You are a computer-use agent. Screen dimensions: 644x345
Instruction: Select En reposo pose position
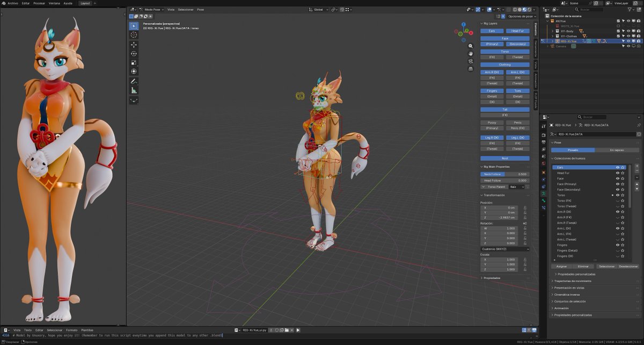point(617,150)
